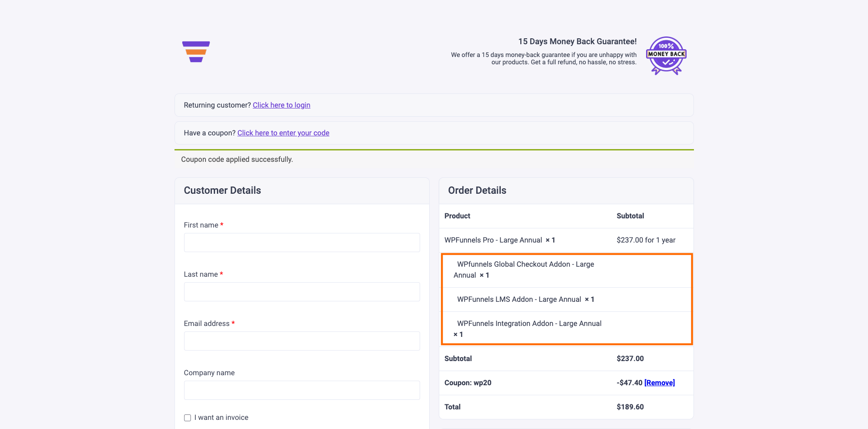This screenshot has height=429, width=868.
Task: Click the Customer Details heading
Action: pos(222,190)
